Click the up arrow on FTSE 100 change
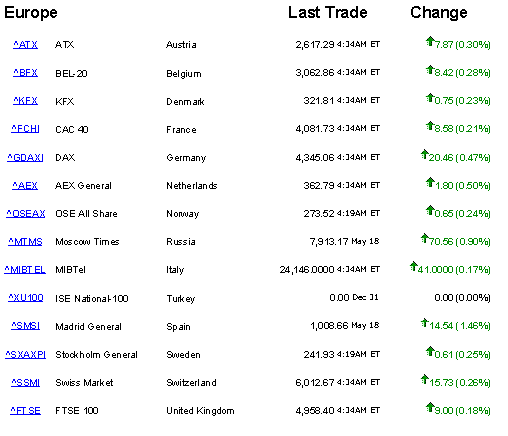 click(x=430, y=407)
